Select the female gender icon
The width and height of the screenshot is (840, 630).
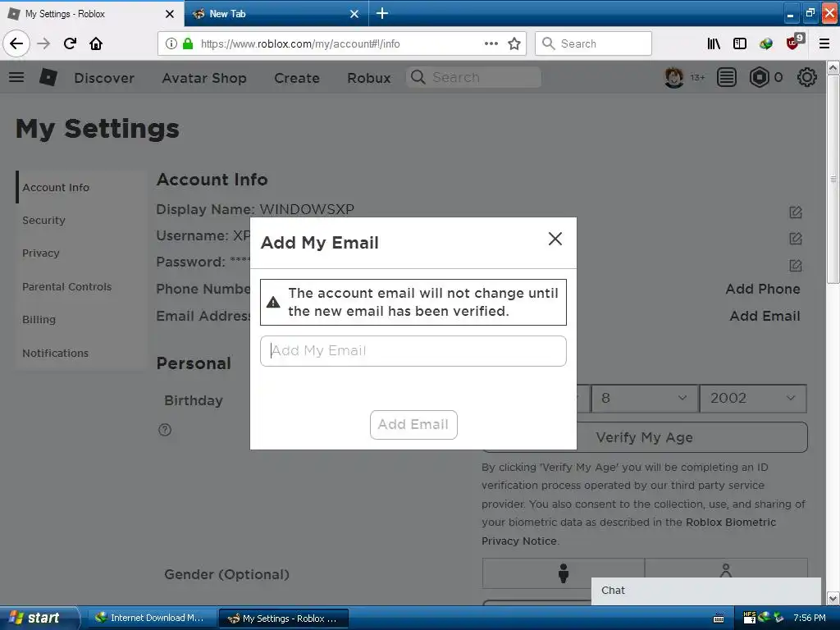tap(726, 571)
